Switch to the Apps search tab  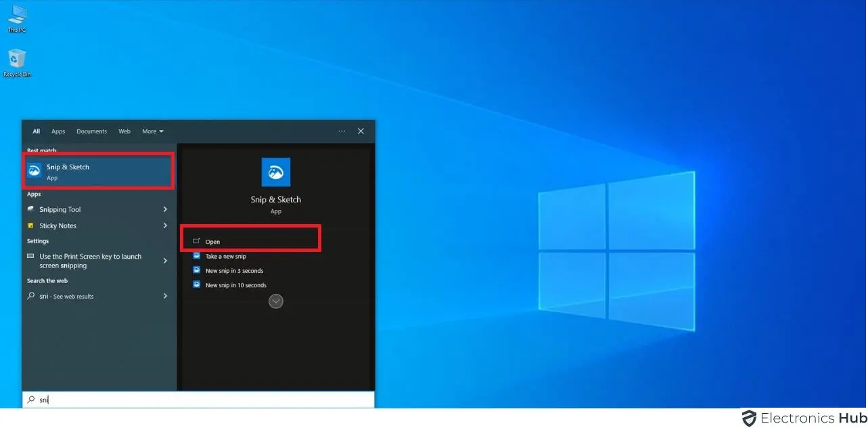[x=58, y=131]
